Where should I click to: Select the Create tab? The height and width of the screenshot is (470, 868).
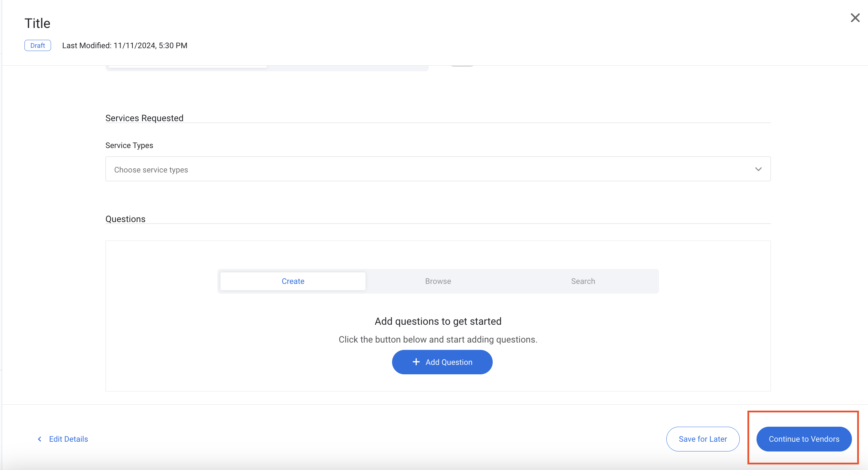[x=293, y=281]
